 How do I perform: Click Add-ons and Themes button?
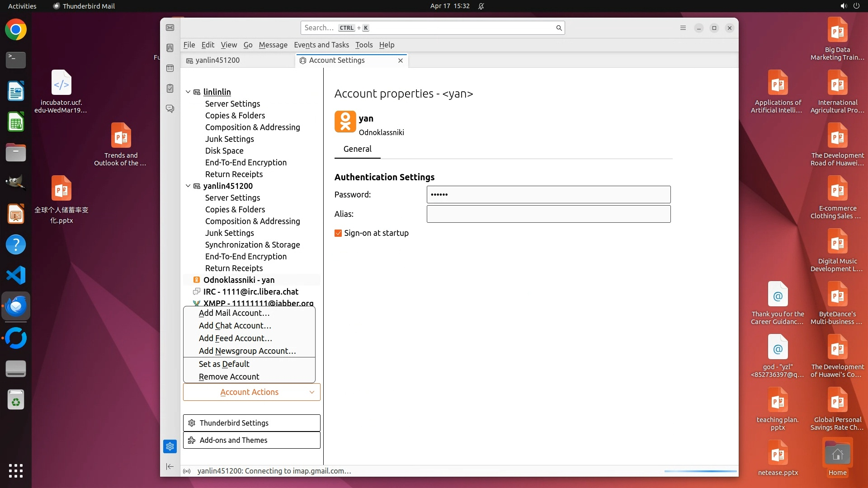click(251, 440)
